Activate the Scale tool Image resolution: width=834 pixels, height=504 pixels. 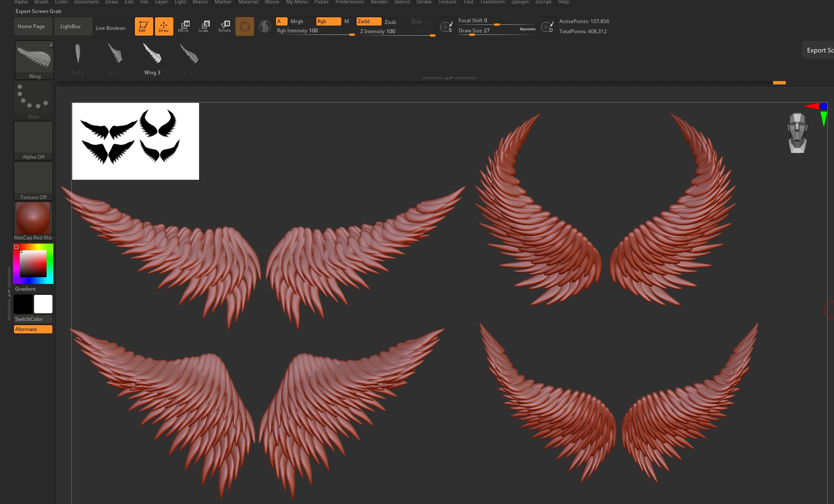coord(205,26)
